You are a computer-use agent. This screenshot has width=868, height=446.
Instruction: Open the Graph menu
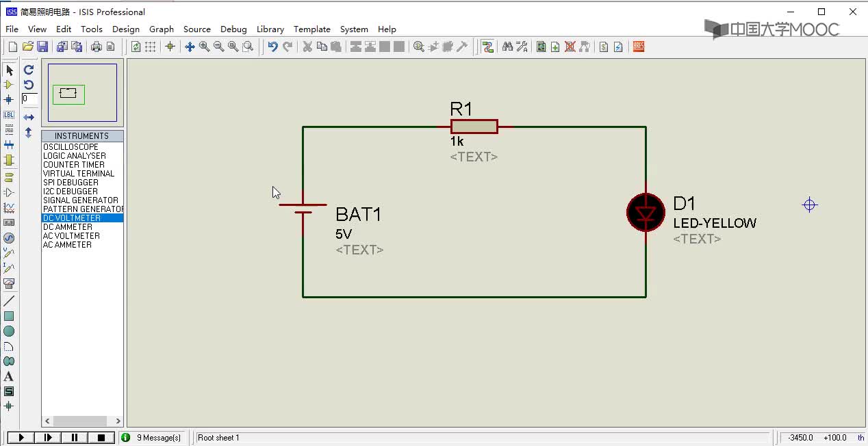pyautogui.click(x=161, y=29)
